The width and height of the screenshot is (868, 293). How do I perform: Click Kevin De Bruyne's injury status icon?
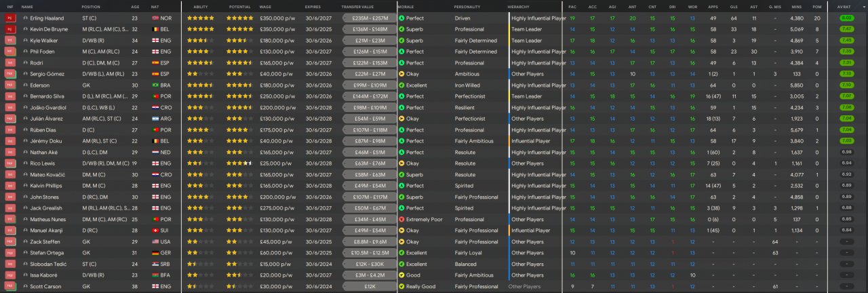[9, 29]
